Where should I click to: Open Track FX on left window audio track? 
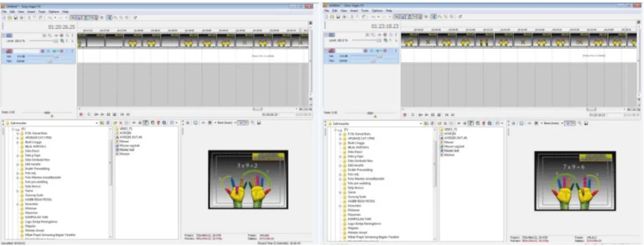(54, 51)
